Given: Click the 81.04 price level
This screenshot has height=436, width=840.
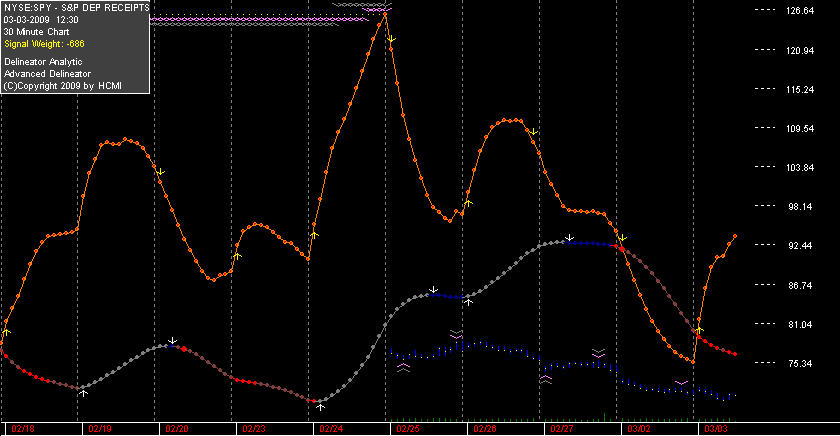Looking at the screenshot, I should click(x=800, y=325).
